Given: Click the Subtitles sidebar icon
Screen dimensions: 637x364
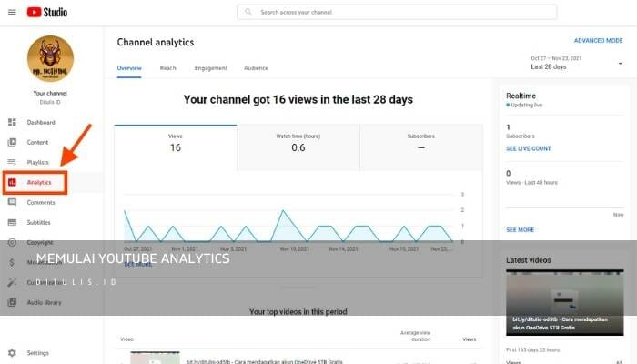Looking at the screenshot, I should point(12,222).
